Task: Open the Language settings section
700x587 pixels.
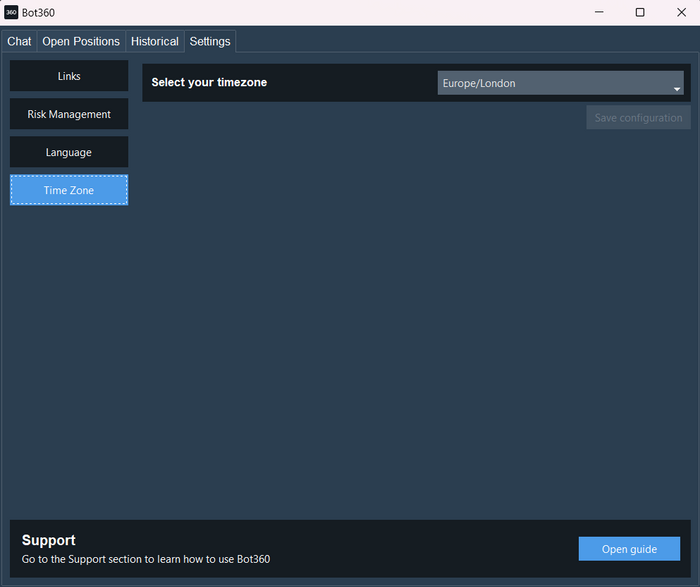Action: coord(69,152)
